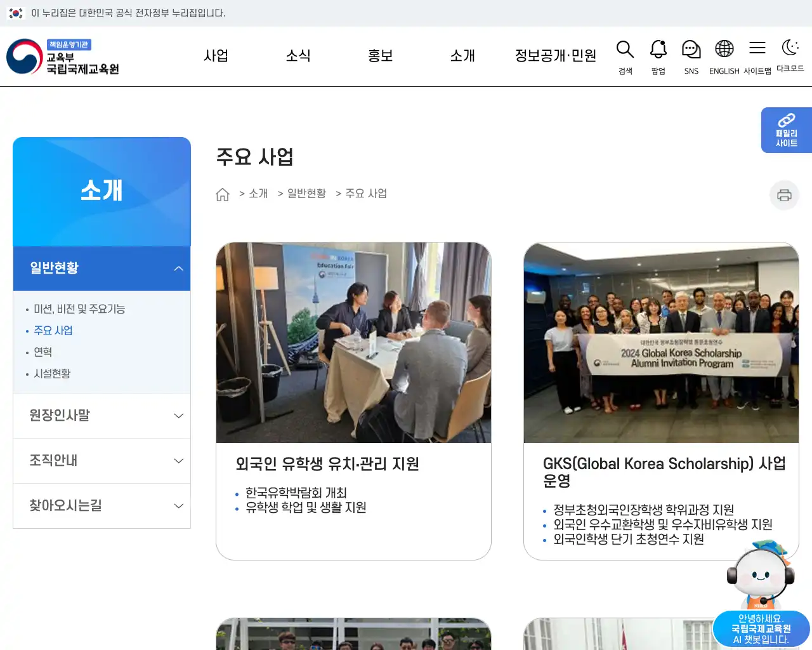The height and width of the screenshot is (650, 812).
Task: Click the print page icon
Action: (785, 195)
